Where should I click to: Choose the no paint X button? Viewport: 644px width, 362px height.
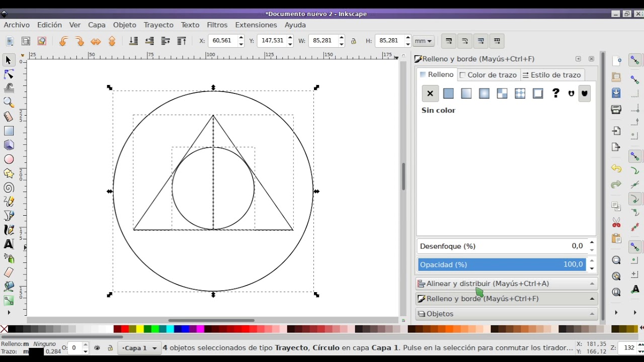click(430, 93)
